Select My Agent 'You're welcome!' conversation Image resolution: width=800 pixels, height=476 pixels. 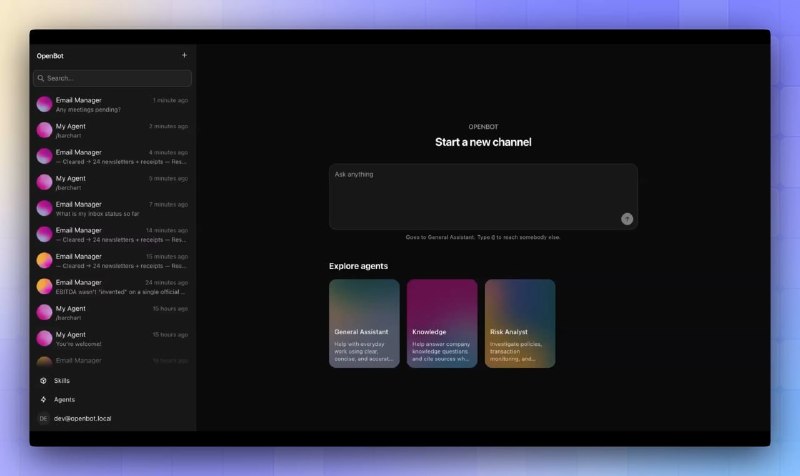[112, 339]
